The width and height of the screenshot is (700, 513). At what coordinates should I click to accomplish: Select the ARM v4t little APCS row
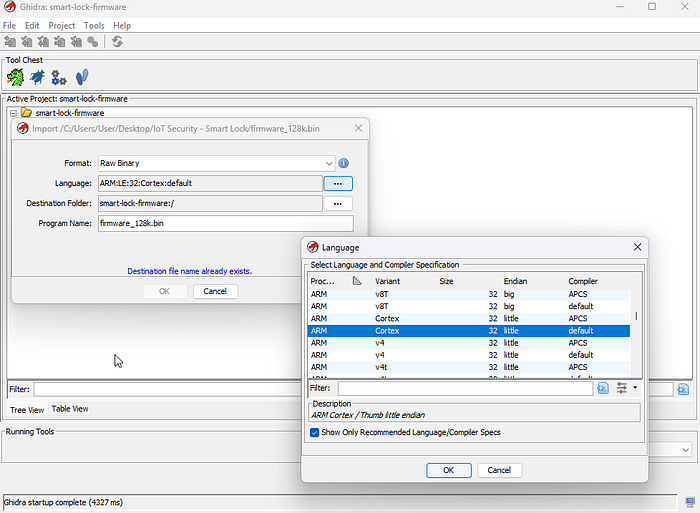click(469, 367)
